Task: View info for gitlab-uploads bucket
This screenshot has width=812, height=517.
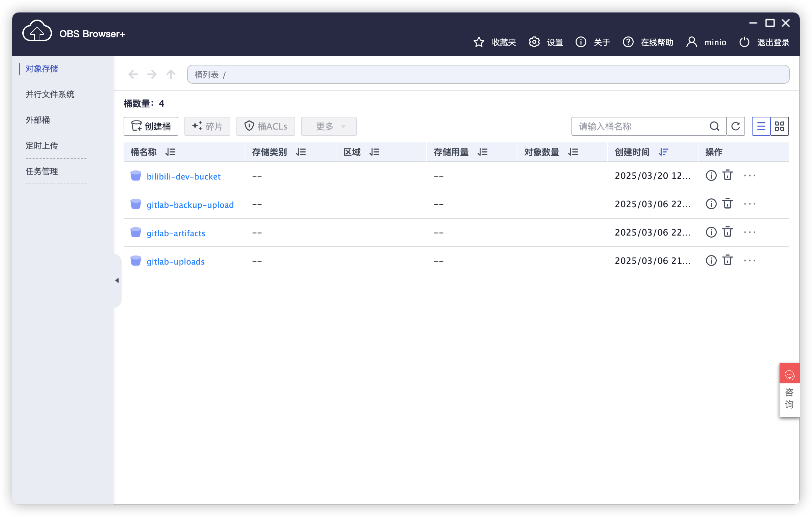Action: (x=711, y=261)
